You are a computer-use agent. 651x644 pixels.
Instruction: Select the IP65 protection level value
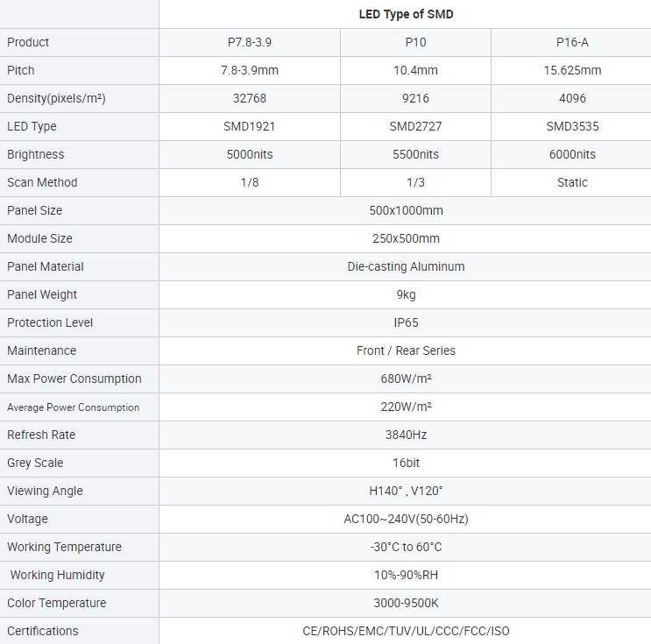click(406, 322)
